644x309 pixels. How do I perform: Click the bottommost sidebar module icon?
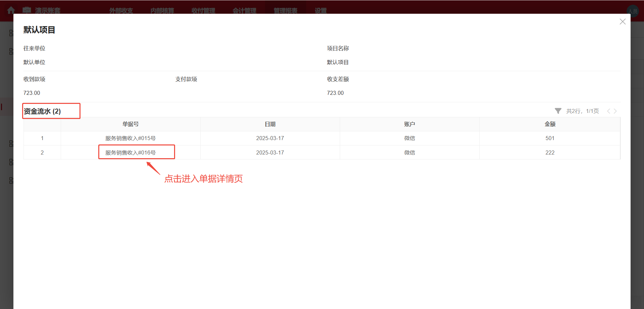tap(11, 180)
